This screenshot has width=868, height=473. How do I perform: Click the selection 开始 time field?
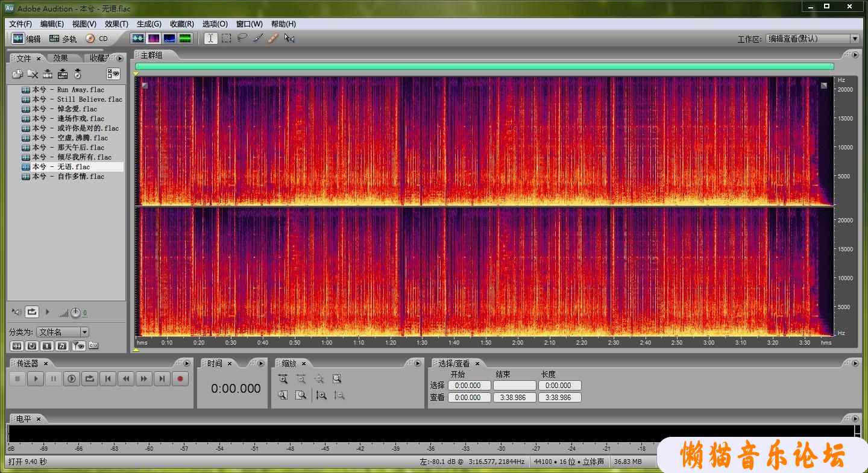469,386
